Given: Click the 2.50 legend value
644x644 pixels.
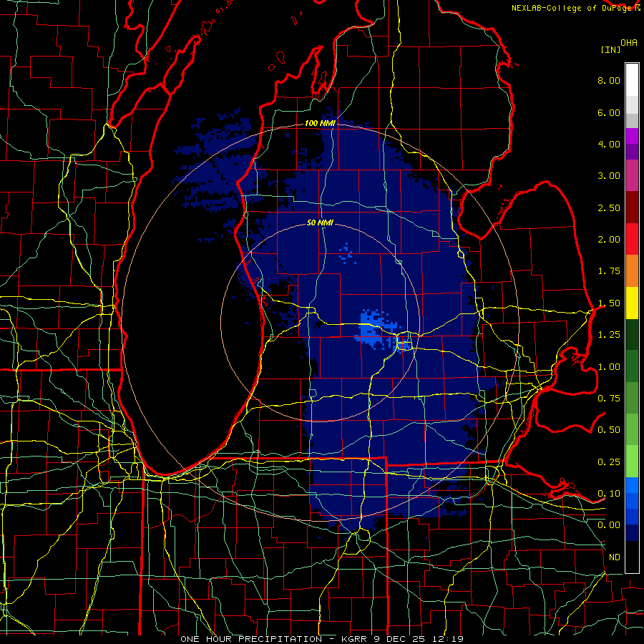Looking at the screenshot, I should click(609, 208).
